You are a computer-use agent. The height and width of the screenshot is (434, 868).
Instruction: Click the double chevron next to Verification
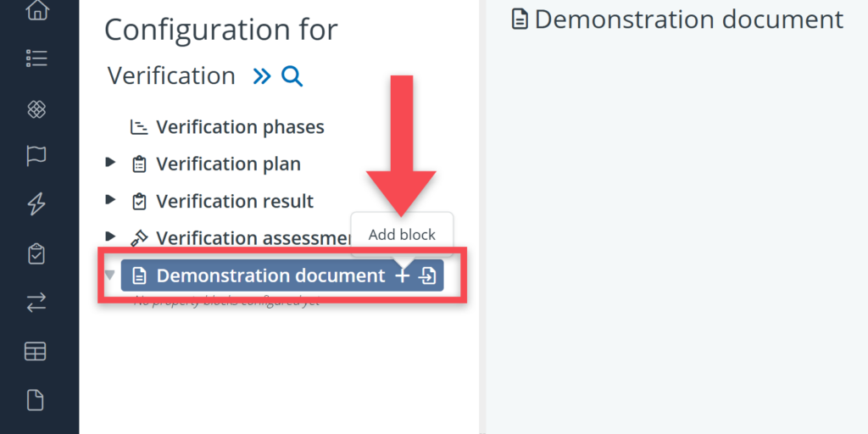pyautogui.click(x=262, y=76)
